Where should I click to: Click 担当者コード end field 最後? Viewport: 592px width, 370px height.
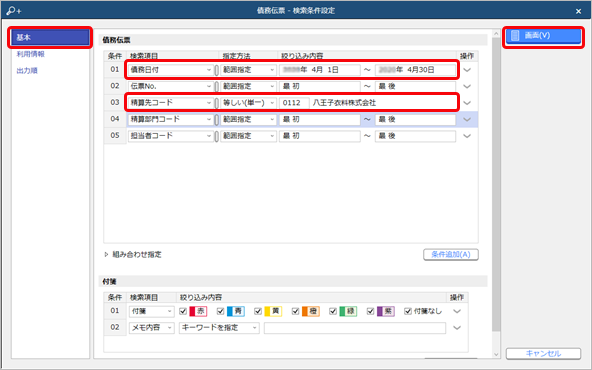(x=415, y=136)
